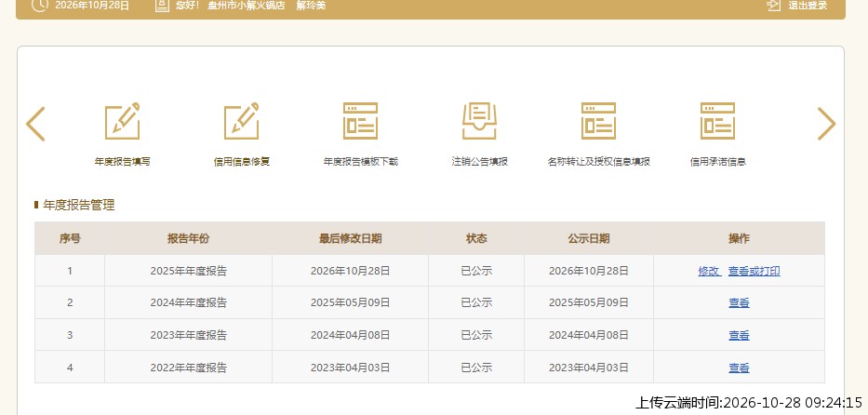The width and height of the screenshot is (868, 415).
Task: Click 查看 for the 2024年年度报告 row
Action: (x=739, y=303)
